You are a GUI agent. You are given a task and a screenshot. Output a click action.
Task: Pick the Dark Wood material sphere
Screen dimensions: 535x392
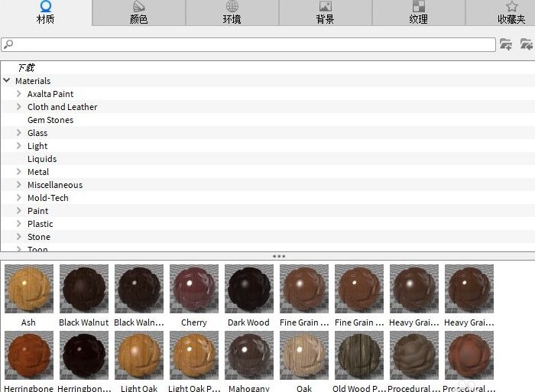point(249,289)
